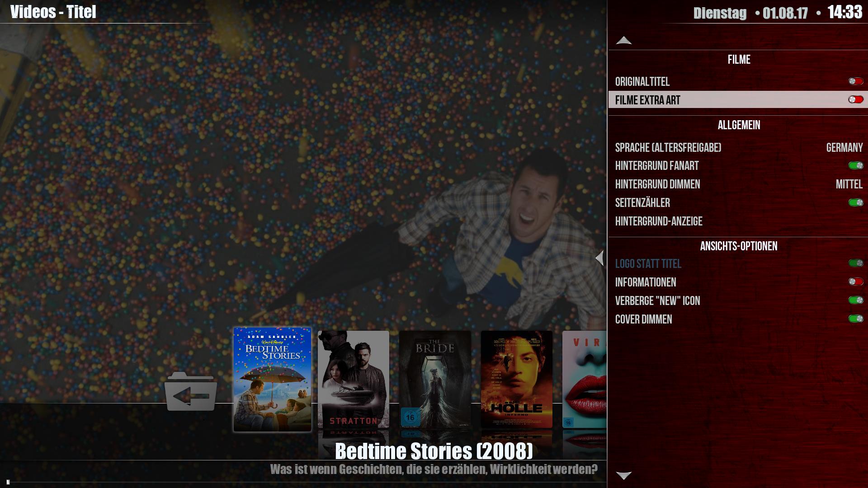This screenshot has width=868, height=488.
Task: Select the partly visible poster with red lips
Action: tap(584, 379)
